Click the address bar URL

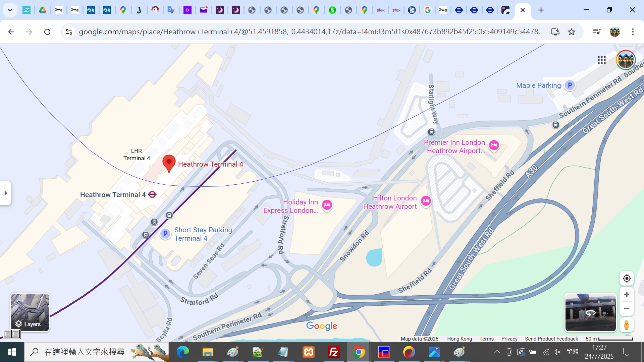pos(311,32)
